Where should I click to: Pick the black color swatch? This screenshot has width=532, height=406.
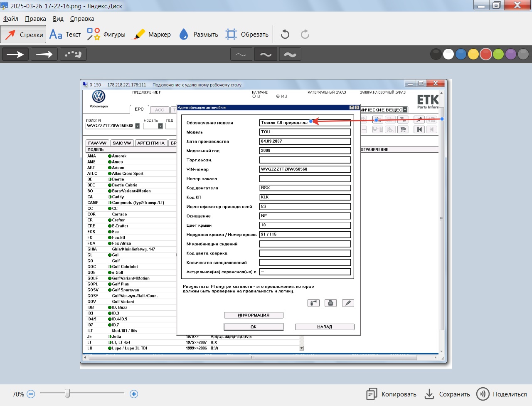[436, 54]
